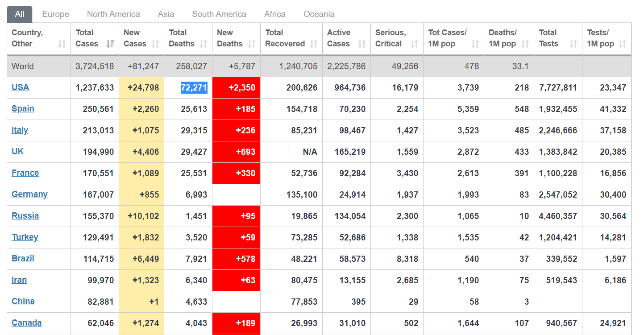Switch to the Europe tab
Screen dimensions: 644x335
click(56, 14)
